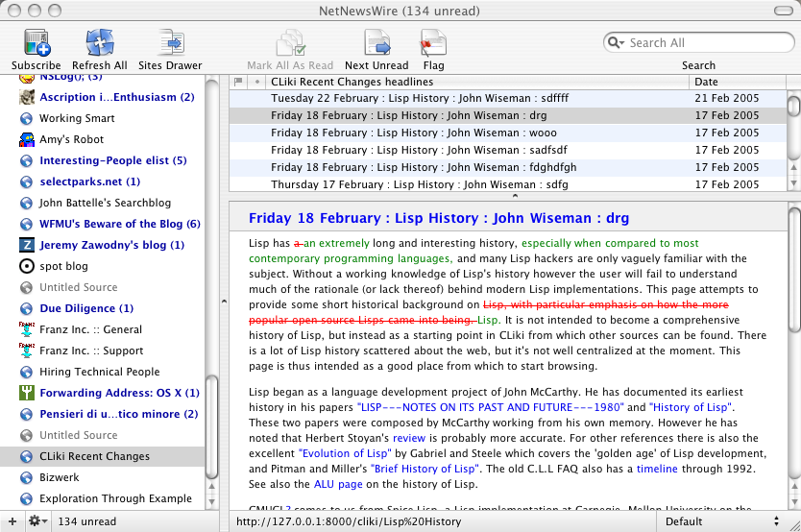801x532 pixels.
Task: Open "Brief History of Lisp" link
Action: click(425, 469)
